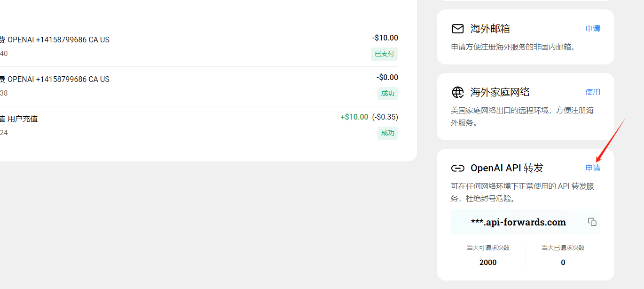Select the -$10.00 transaction amount
Viewport: 644px width, 289px height.
click(x=385, y=38)
